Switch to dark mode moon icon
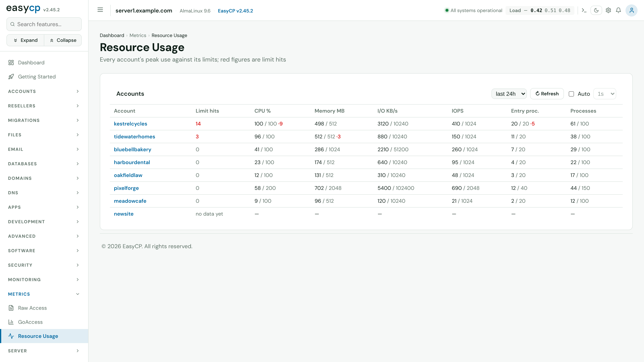 click(x=596, y=10)
